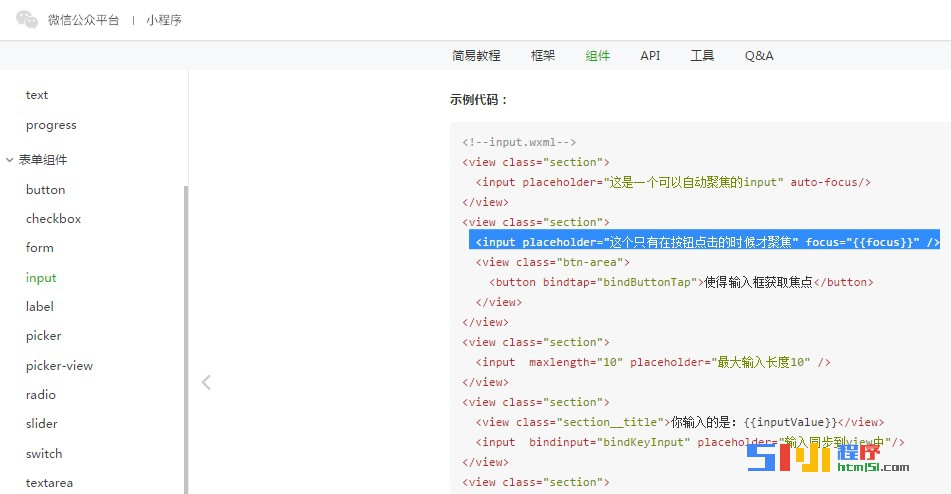This screenshot has height=494, width=951.
Task: Click the WeChat logo icon
Action: [x=28, y=19]
